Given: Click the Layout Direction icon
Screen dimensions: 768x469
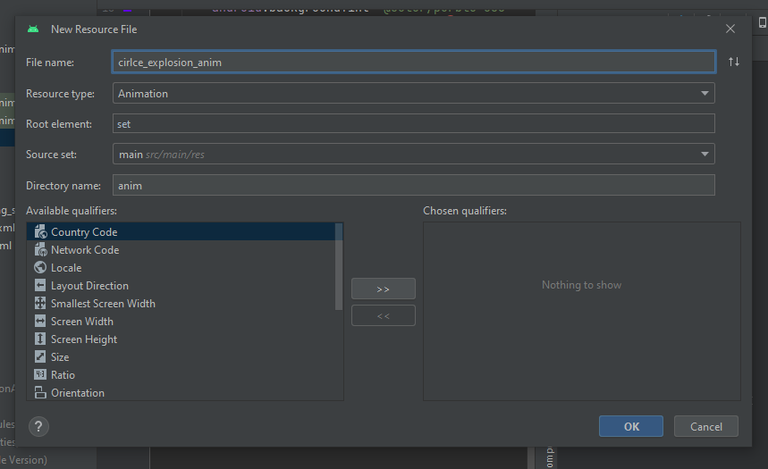Looking at the screenshot, I should click(40, 285).
